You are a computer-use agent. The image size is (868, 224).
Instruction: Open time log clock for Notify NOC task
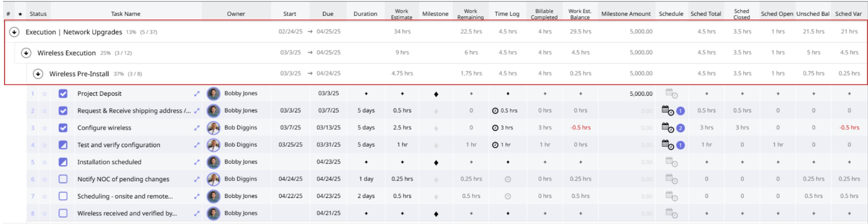pos(507,179)
